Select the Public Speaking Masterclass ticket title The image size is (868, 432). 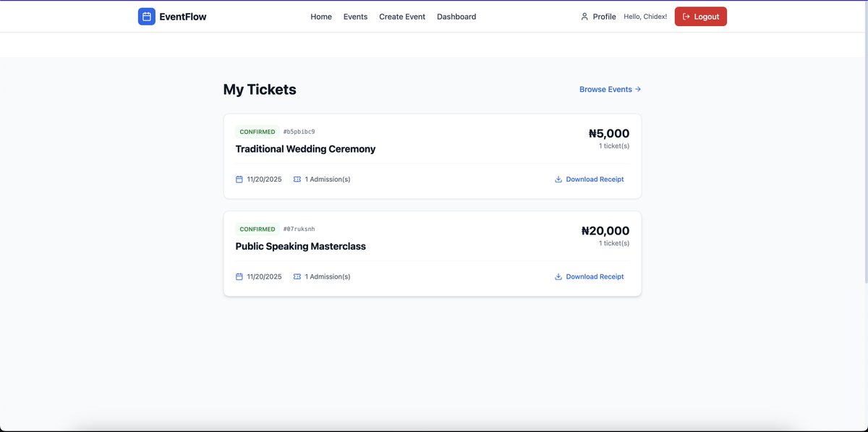(x=300, y=246)
